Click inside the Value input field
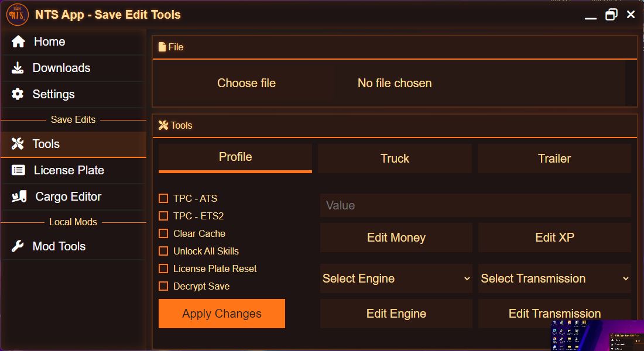644x351 pixels. tap(475, 205)
